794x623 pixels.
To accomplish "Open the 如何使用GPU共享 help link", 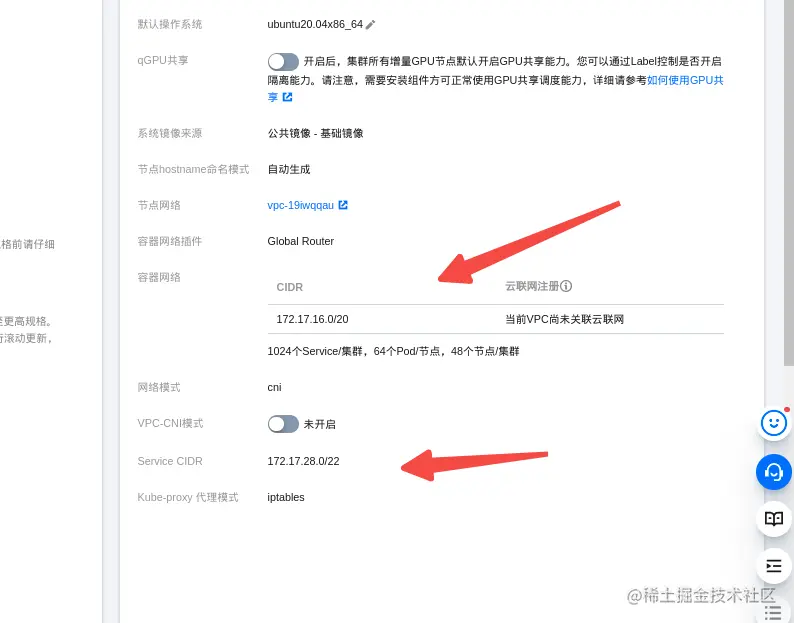I will 685,80.
